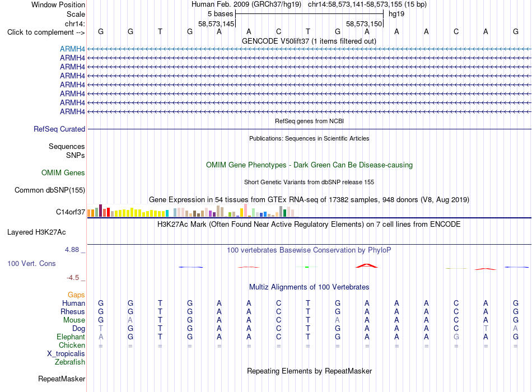The image size is (532, 392).
Task: Click the cyan GTEx expression bar
Action: (167, 213)
